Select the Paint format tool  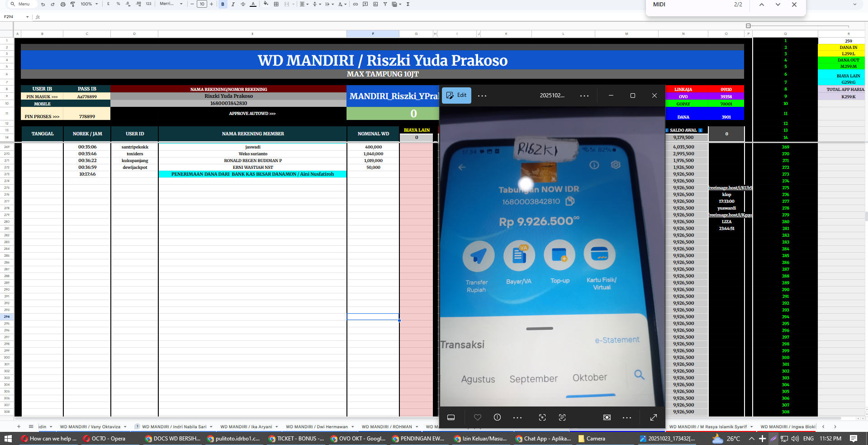(x=72, y=4)
